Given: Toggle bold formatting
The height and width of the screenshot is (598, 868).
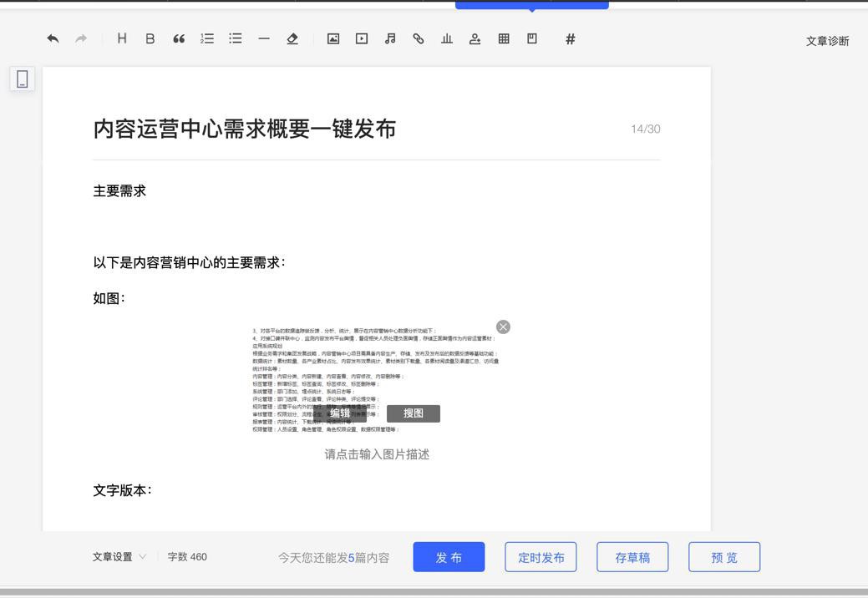Looking at the screenshot, I should pos(150,38).
